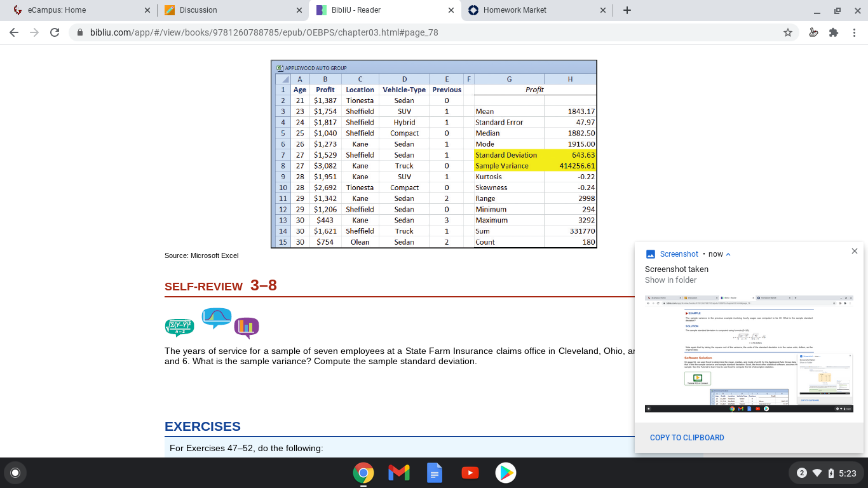The image size is (868, 488).
Task: Click the SELF-REVIEW 3–8 heading
Action: coord(220,285)
